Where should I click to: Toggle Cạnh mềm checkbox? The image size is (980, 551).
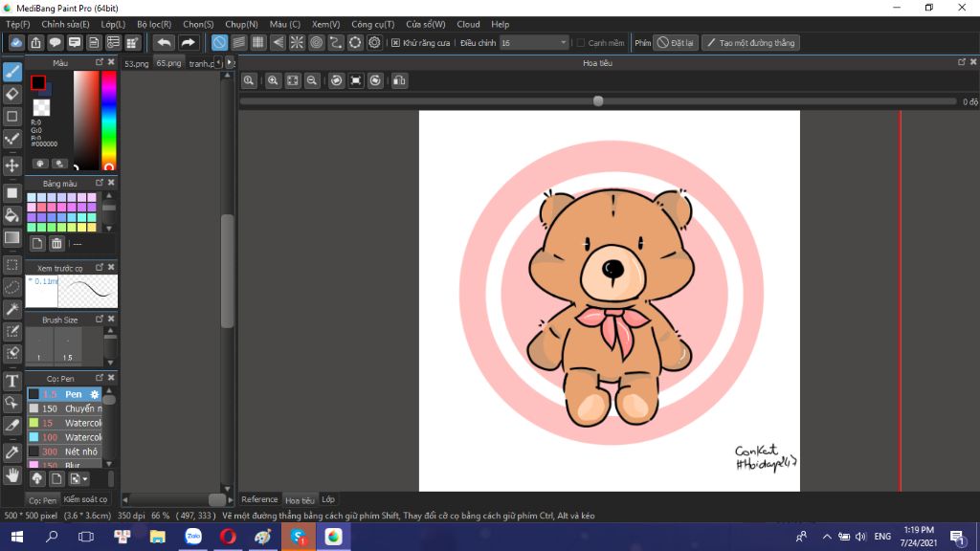pos(581,43)
